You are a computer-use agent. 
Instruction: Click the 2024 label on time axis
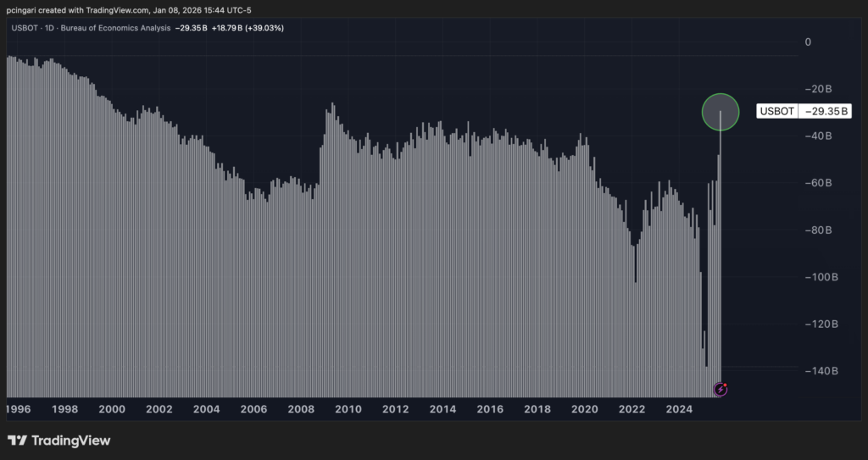coord(678,409)
